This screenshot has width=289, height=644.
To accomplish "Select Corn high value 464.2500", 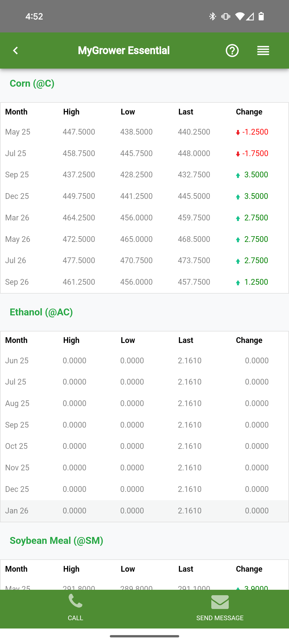I will point(79,218).
